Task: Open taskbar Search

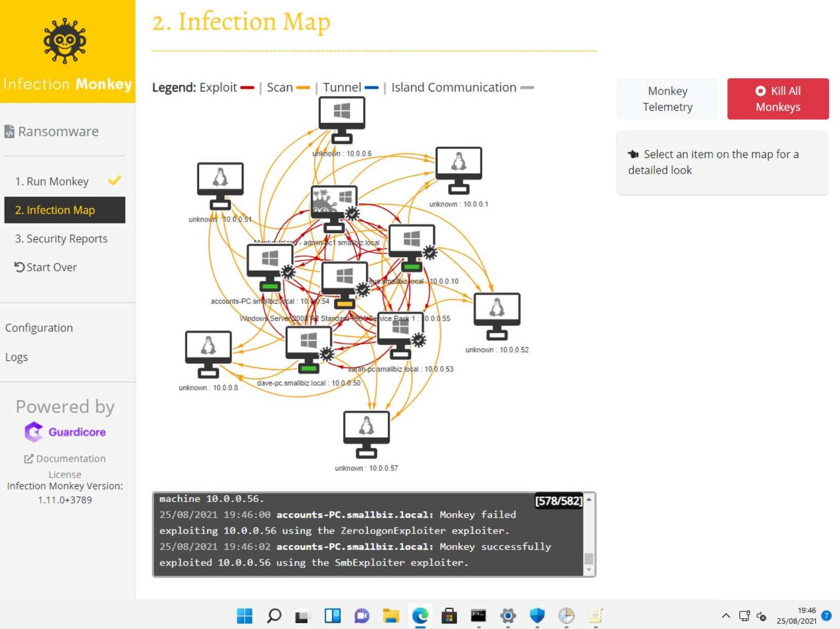Action: 274,616
